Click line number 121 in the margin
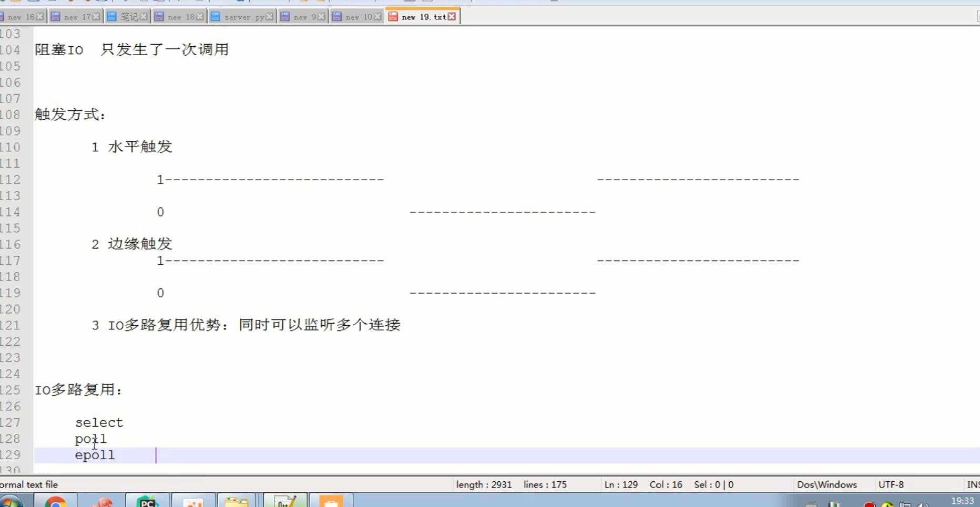980x507 pixels. tap(10, 325)
